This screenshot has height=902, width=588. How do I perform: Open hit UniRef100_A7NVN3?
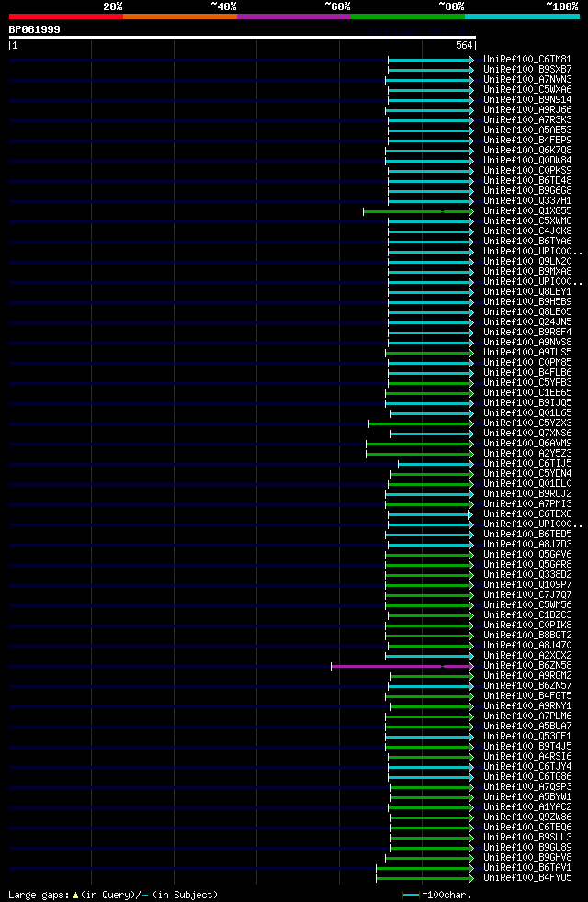click(x=527, y=79)
